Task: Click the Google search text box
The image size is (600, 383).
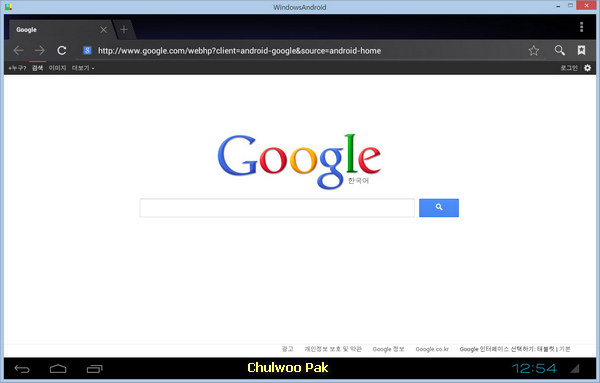Action: click(x=277, y=208)
